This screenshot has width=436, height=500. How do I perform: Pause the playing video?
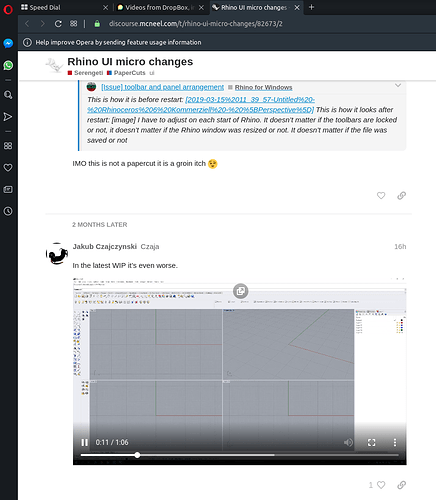coord(85,442)
